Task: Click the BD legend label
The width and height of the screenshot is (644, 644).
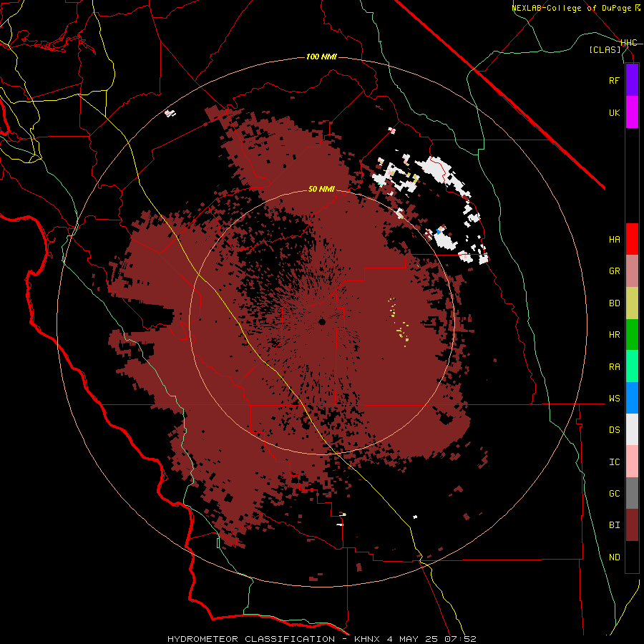Action: tap(614, 303)
